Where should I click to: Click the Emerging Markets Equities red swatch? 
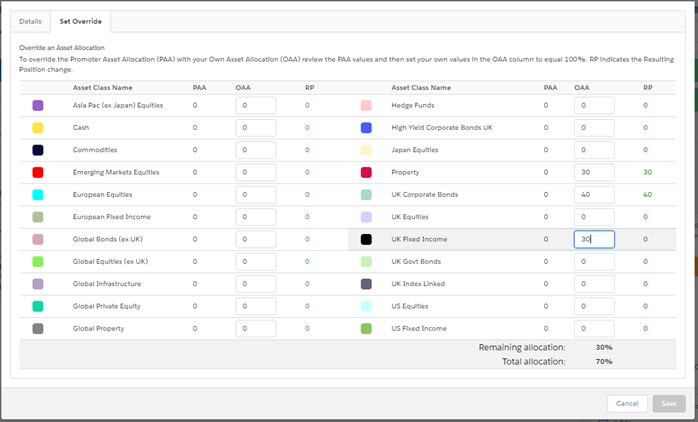coord(38,172)
